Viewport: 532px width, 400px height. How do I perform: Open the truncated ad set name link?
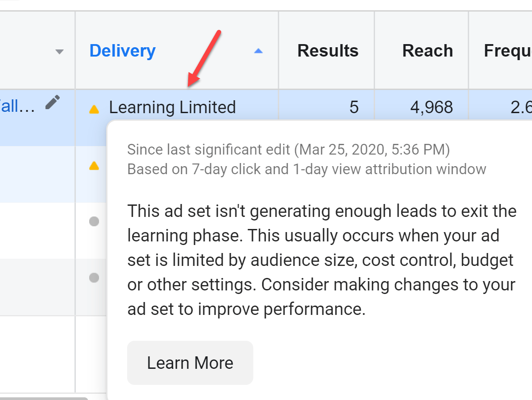17,106
